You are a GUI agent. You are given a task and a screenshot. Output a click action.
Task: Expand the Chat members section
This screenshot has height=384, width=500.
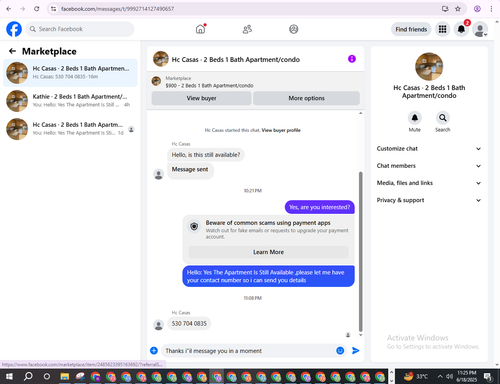pyautogui.click(x=429, y=166)
